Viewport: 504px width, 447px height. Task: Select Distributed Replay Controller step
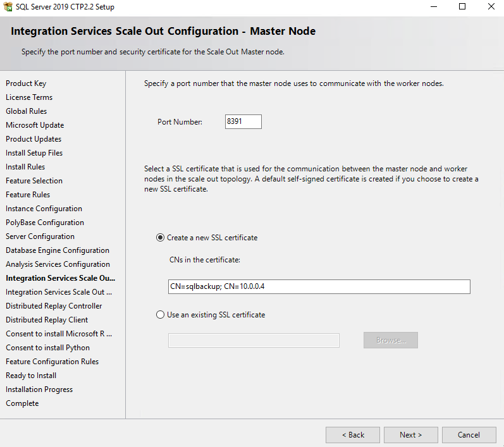click(54, 306)
